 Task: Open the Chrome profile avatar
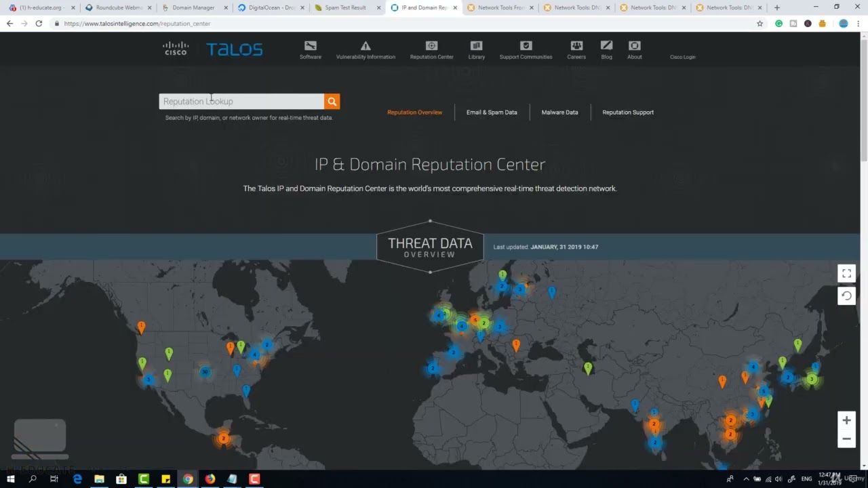(843, 23)
